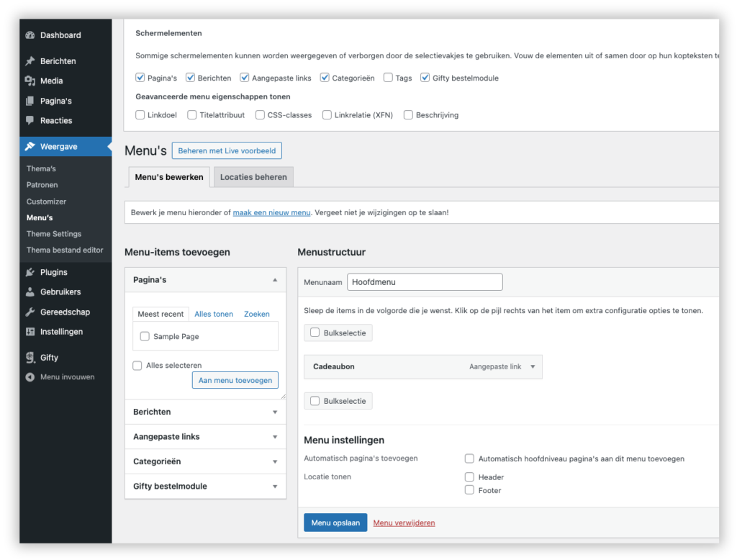Collapse the Pagina's panel arrow
This screenshot has height=560, width=737.
coord(275,280)
